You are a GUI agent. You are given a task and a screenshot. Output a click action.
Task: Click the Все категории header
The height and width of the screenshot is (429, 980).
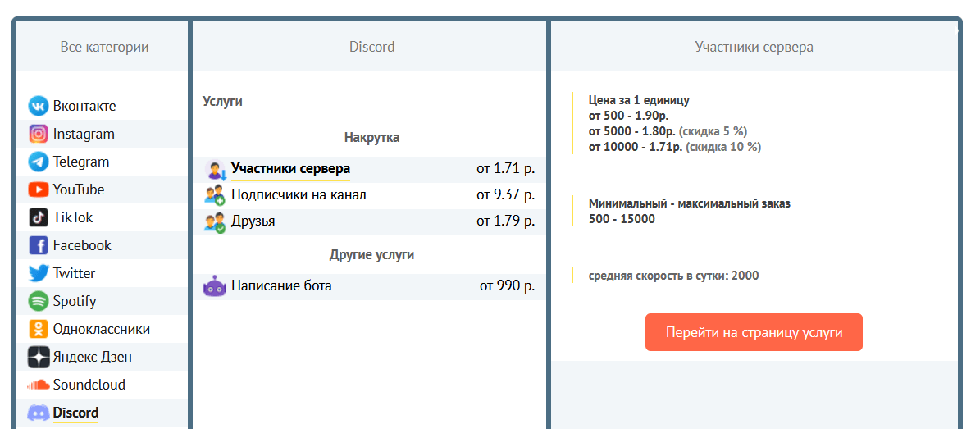pyautogui.click(x=104, y=48)
